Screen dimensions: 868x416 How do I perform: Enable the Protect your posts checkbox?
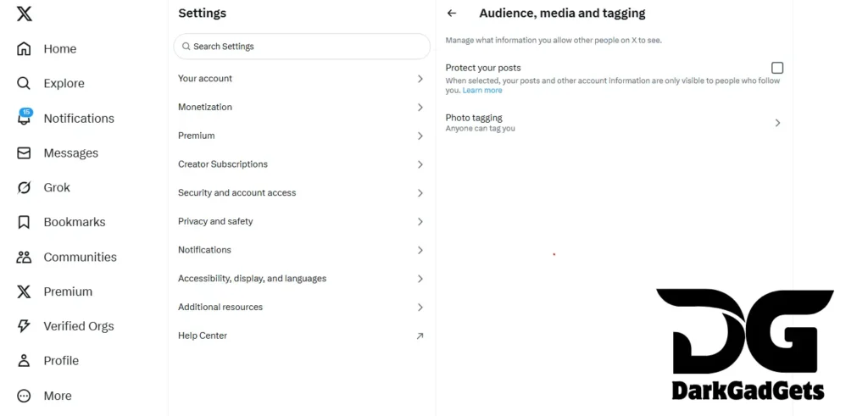pyautogui.click(x=777, y=68)
